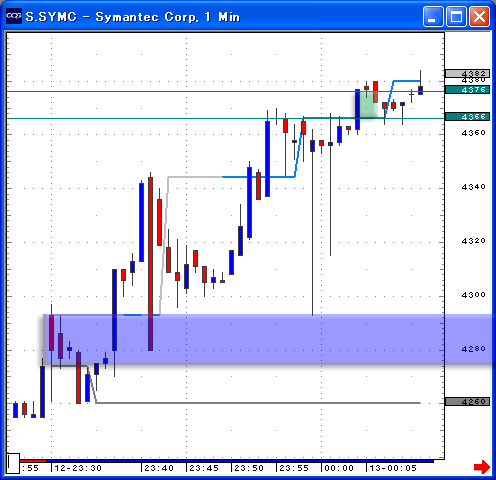Image resolution: width=496 pixels, height=480 pixels.
Task: Click the :55 time axis label
Action: pos(30,468)
